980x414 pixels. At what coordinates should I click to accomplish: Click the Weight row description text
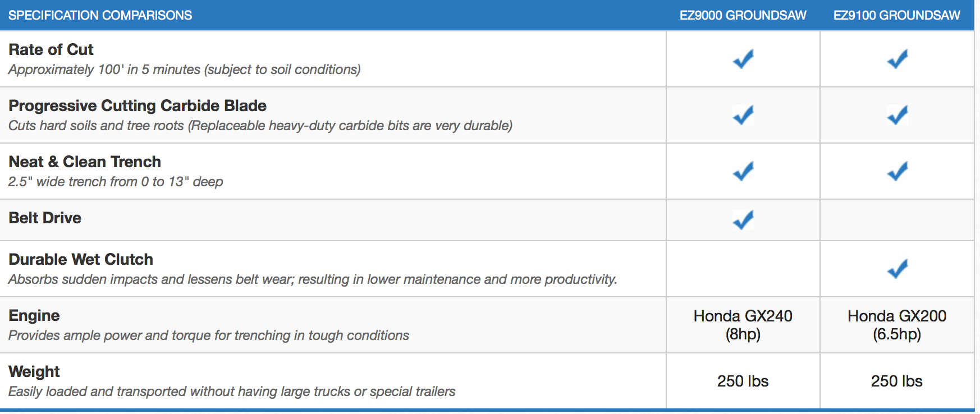(x=232, y=392)
